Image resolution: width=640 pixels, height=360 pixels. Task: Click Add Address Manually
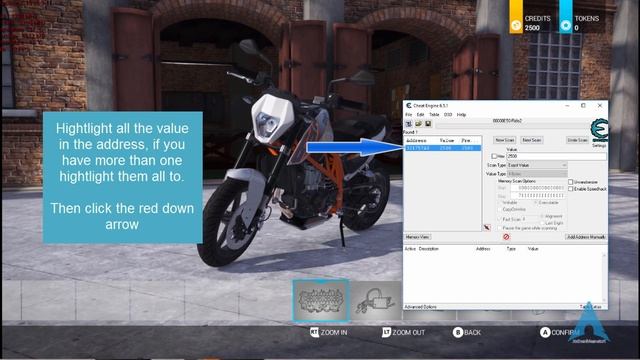[586, 237]
